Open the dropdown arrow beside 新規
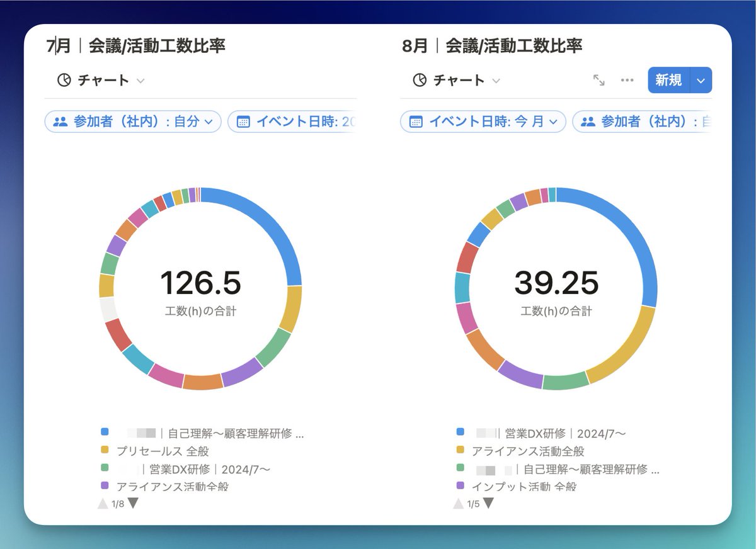Viewport: 756px width, 549px height. pos(701,80)
